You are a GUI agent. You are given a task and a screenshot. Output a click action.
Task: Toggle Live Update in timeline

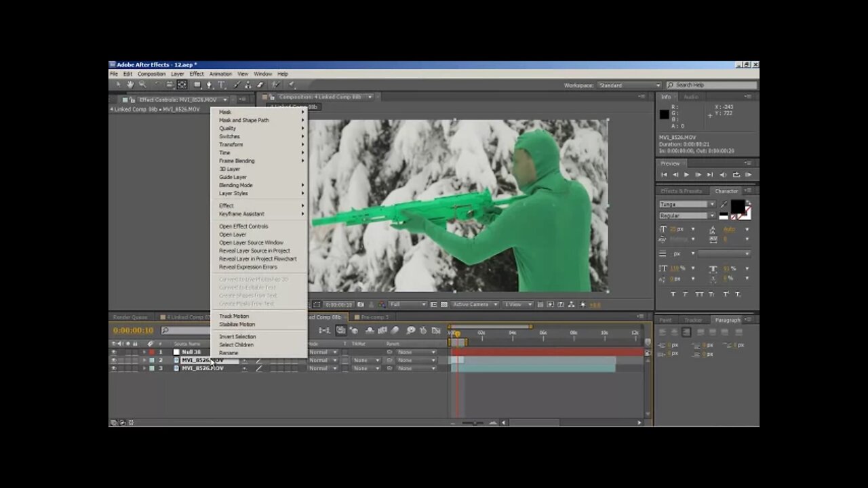341,330
